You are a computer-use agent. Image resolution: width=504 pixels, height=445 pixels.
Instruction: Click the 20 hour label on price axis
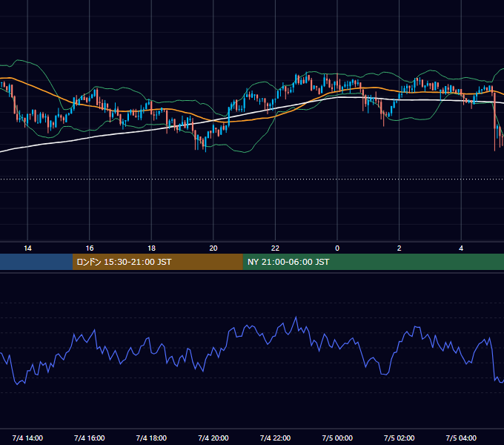click(213, 248)
